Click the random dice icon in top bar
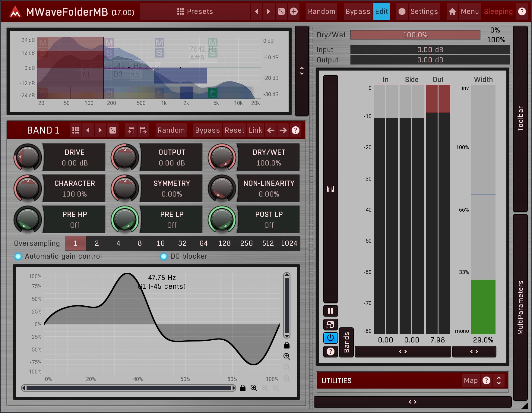This screenshot has height=413, width=532. [x=281, y=11]
